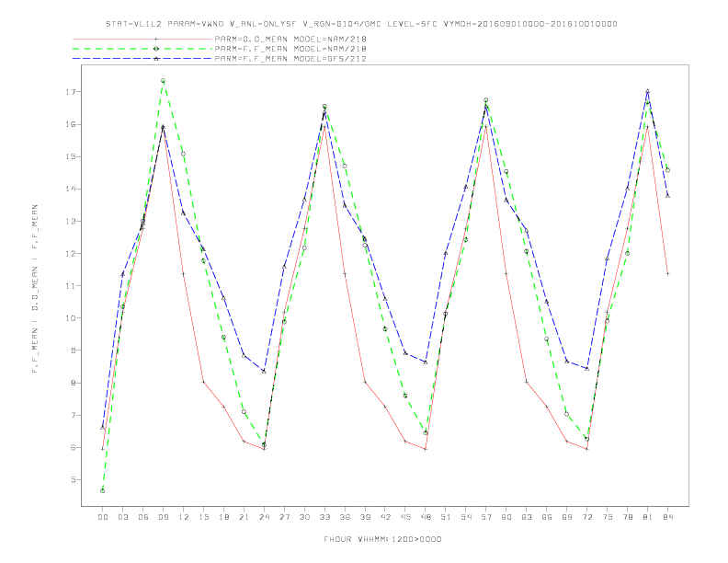Click the x-axis tick label 03
This screenshot has height=563, width=728.
tap(122, 517)
